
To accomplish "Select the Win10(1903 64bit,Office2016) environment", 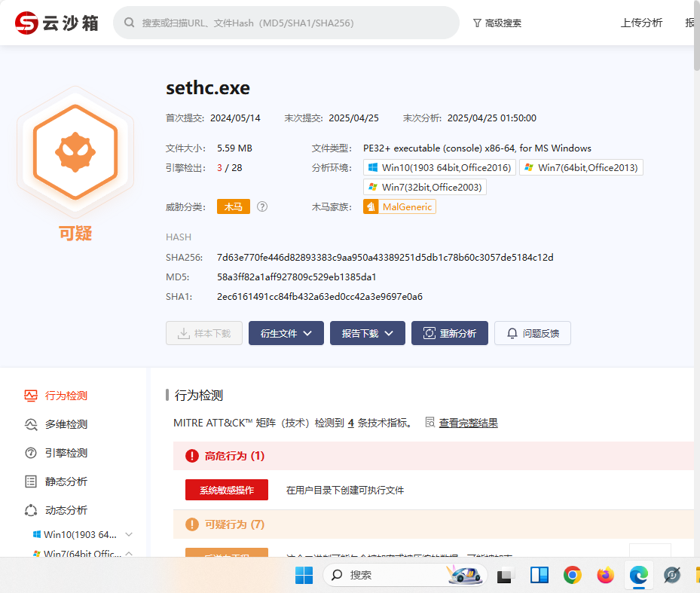I will pos(439,167).
